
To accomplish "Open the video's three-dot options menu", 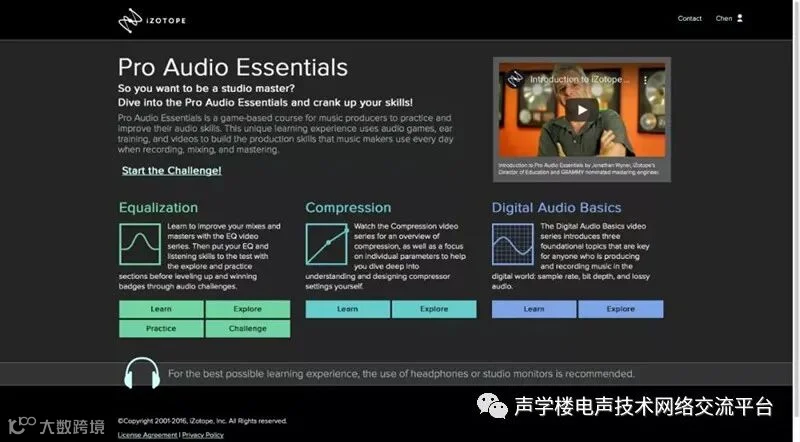I will (645, 80).
